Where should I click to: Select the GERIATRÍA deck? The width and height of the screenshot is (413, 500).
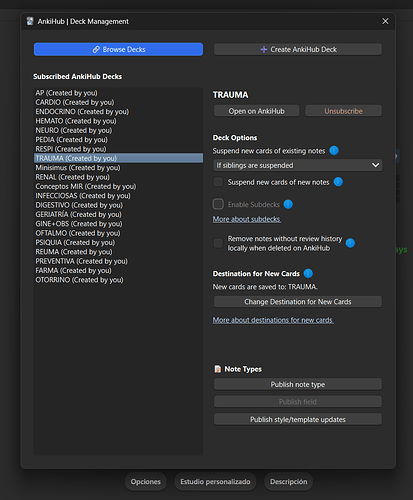(x=118, y=214)
